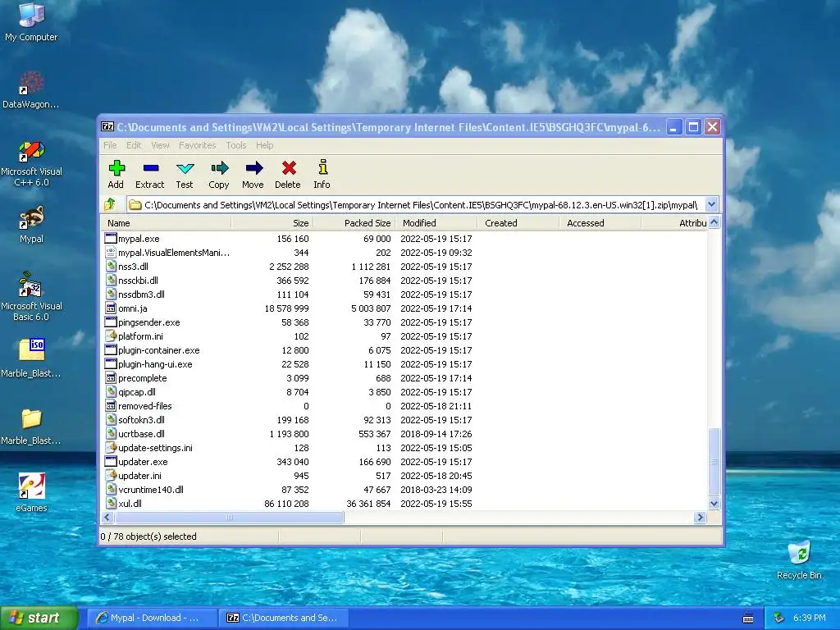Screen dimensions: 840x630
Task: Click the system tray clock 6:39 PM
Action: click(x=809, y=618)
